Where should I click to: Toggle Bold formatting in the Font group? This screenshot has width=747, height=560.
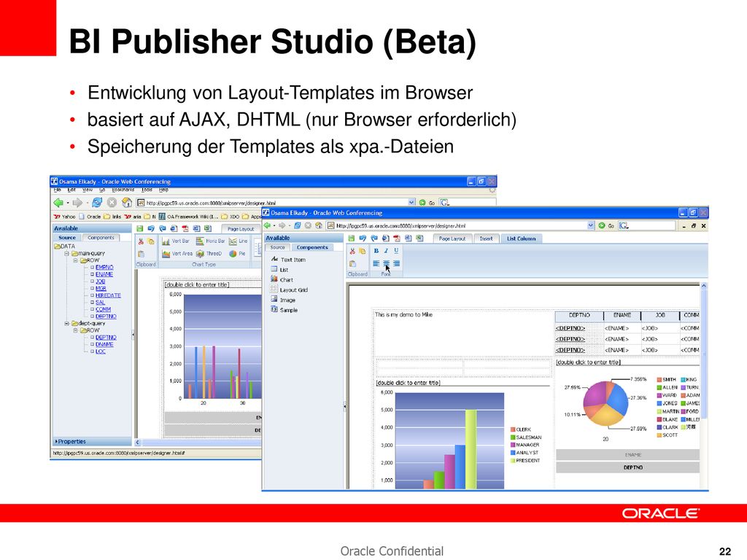click(376, 251)
